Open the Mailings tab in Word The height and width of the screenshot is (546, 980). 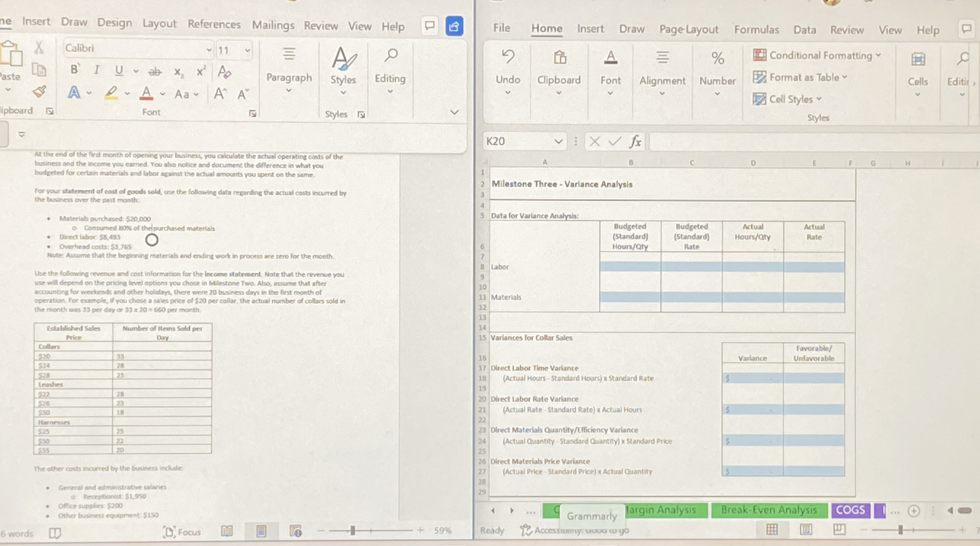tap(273, 26)
